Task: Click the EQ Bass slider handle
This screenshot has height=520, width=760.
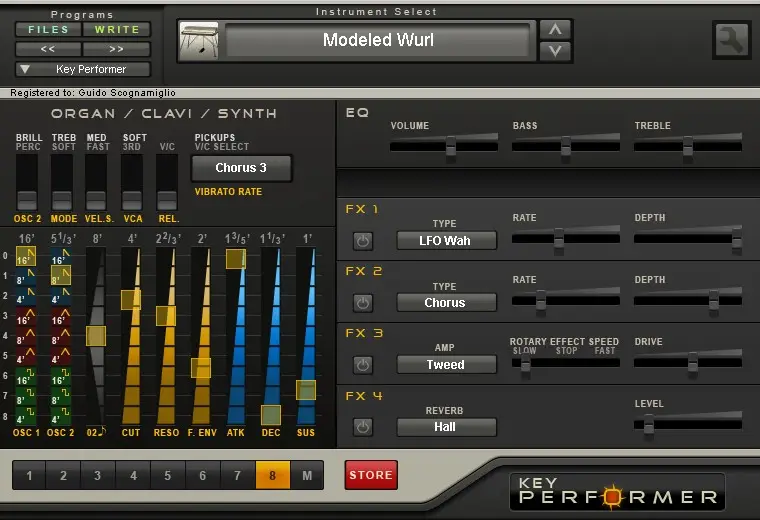Action: click(566, 146)
